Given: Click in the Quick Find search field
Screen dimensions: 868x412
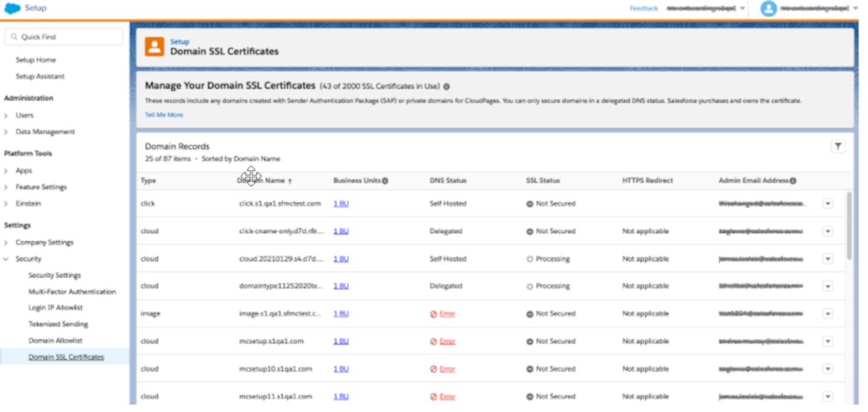Looking at the screenshot, I should click(64, 37).
